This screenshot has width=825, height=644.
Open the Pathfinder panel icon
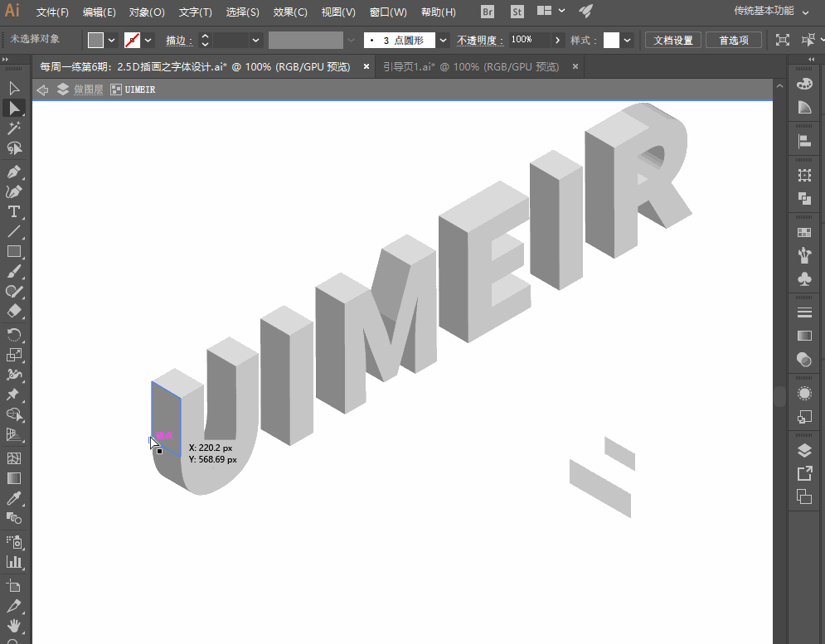point(804,198)
